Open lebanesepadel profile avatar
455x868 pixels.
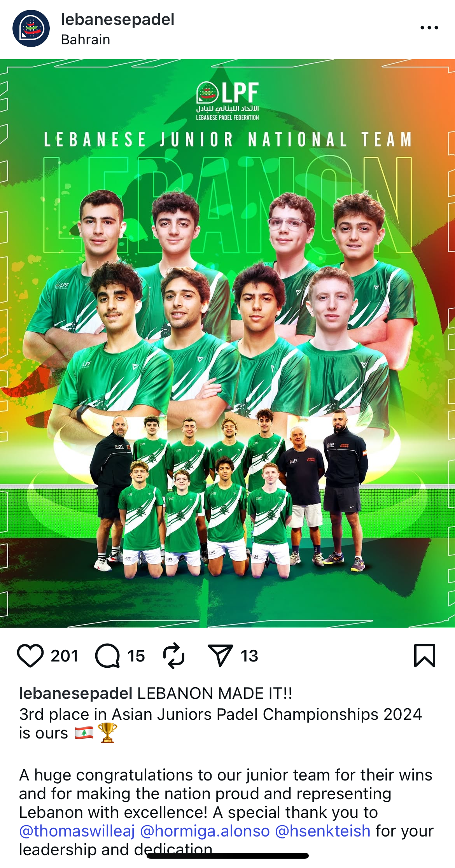point(31,28)
